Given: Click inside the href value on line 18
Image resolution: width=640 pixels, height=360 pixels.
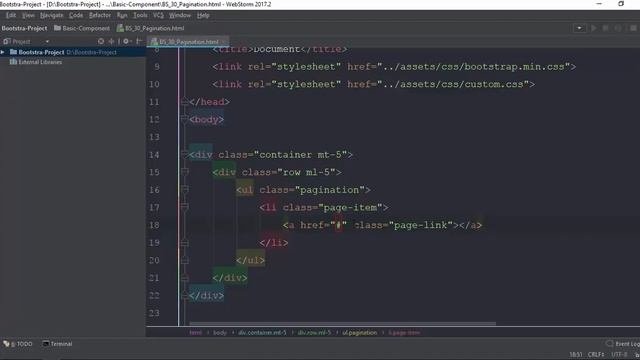Looking at the screenshot, I should [x=338, y=225].
